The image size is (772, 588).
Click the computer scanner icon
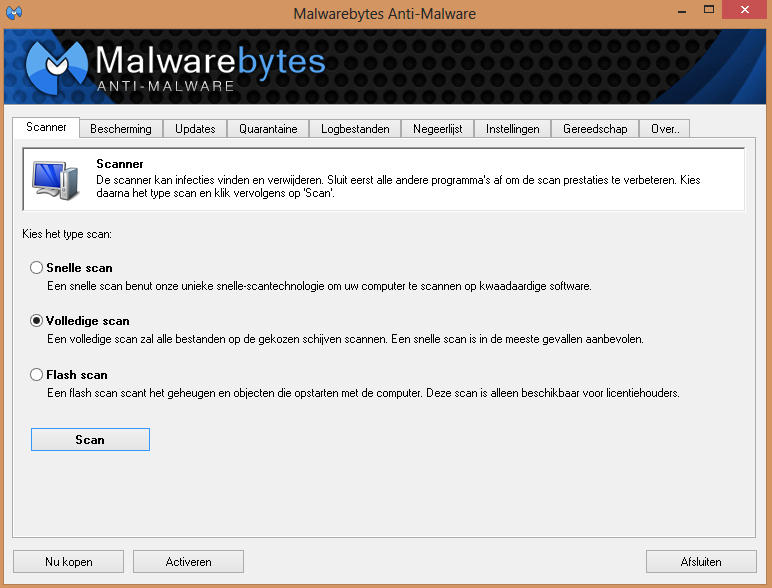pyautogui.click(x=56, y=180)
